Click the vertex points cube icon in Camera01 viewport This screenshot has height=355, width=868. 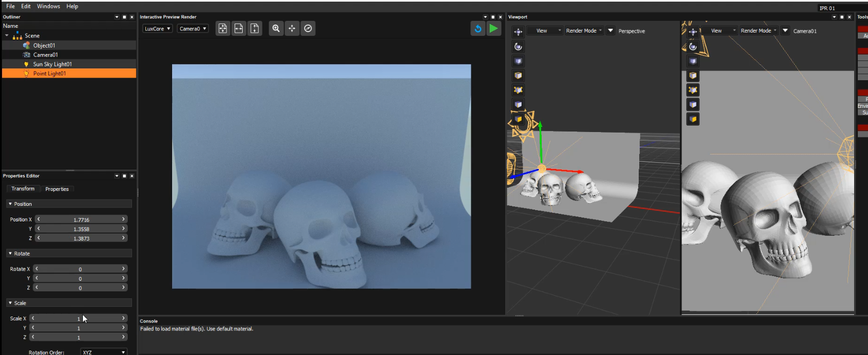pos(693,90)
